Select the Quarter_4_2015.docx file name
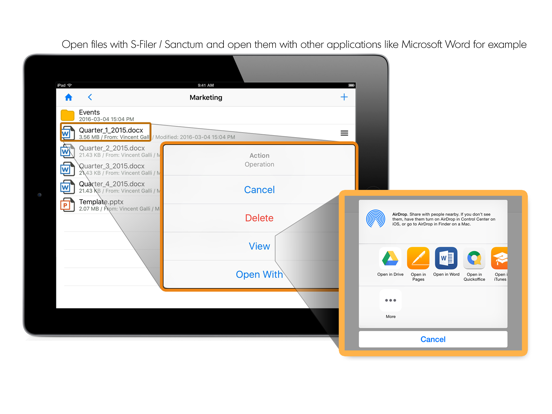552x414 pixels. point(112,184)
